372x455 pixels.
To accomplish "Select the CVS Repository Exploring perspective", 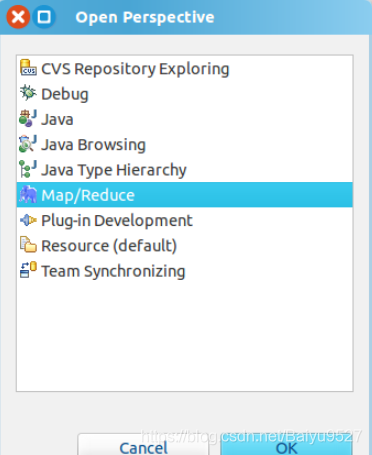I will coord(135,69).
